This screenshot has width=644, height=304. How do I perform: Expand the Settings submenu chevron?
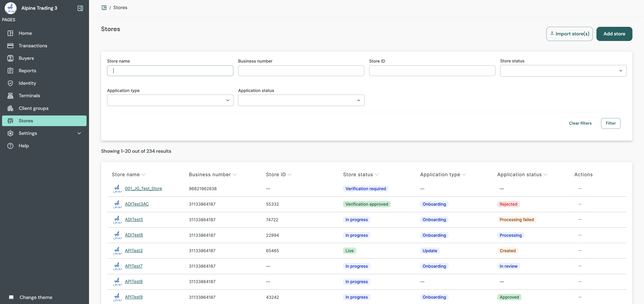79,133
